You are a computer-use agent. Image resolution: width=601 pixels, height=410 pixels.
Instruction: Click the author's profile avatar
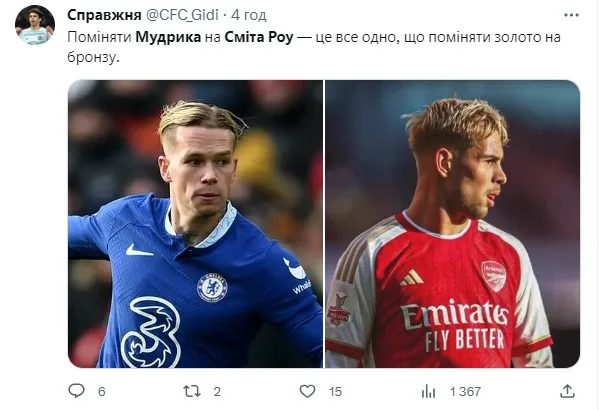click(35, 25)
